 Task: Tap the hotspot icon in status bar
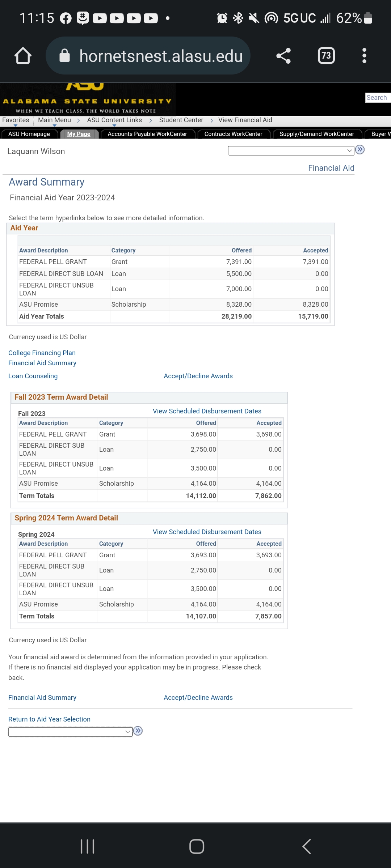click(x=271, y=18)
